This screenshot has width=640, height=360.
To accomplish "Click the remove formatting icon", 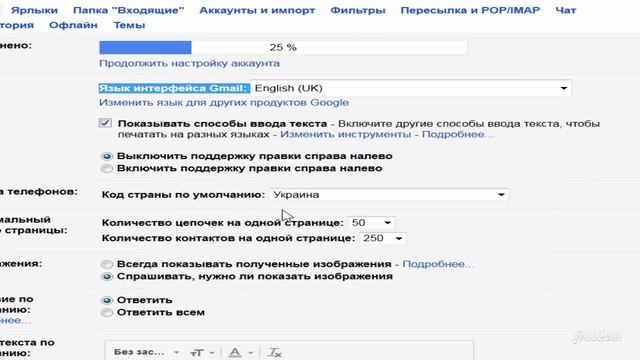I will pyautogui.click(x=275, y=353).
